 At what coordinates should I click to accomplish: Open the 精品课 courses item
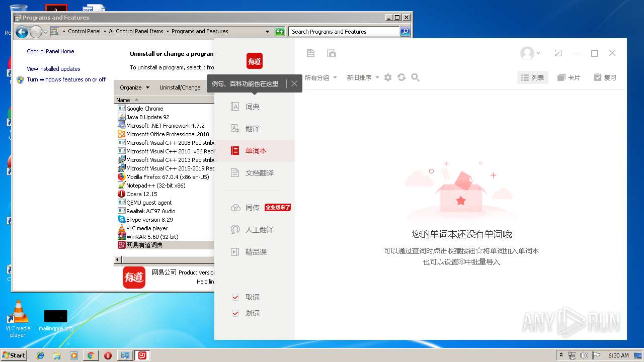click(x=255, y=252)
